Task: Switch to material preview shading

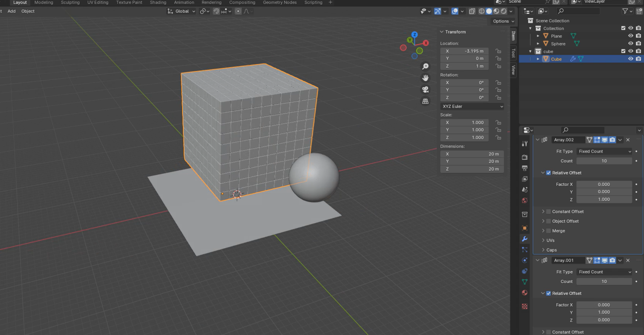Action: pos(496,11)
